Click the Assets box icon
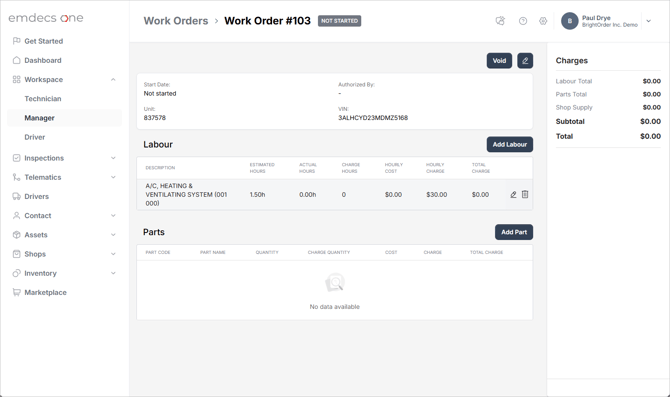670x397 pixels. pyautogui.click(x=16, y=235)
